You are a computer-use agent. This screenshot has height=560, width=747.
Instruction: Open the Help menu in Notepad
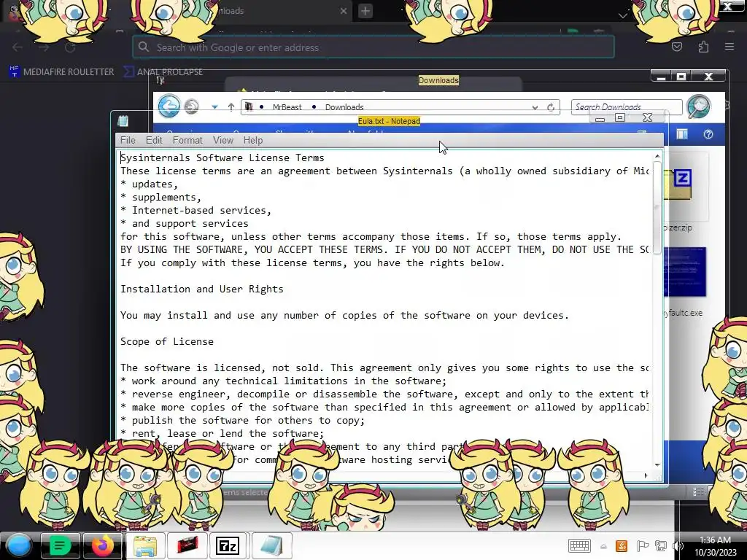click(x=253, y=140)
